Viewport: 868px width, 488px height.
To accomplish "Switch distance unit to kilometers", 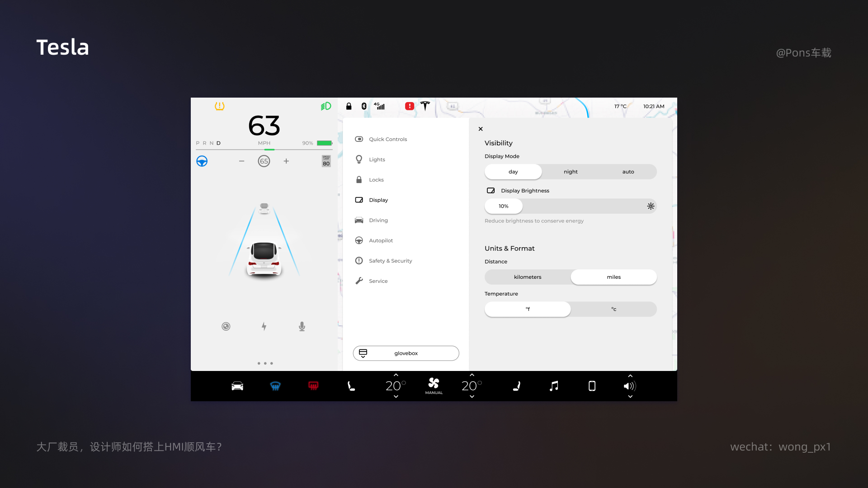I will 527,277.
